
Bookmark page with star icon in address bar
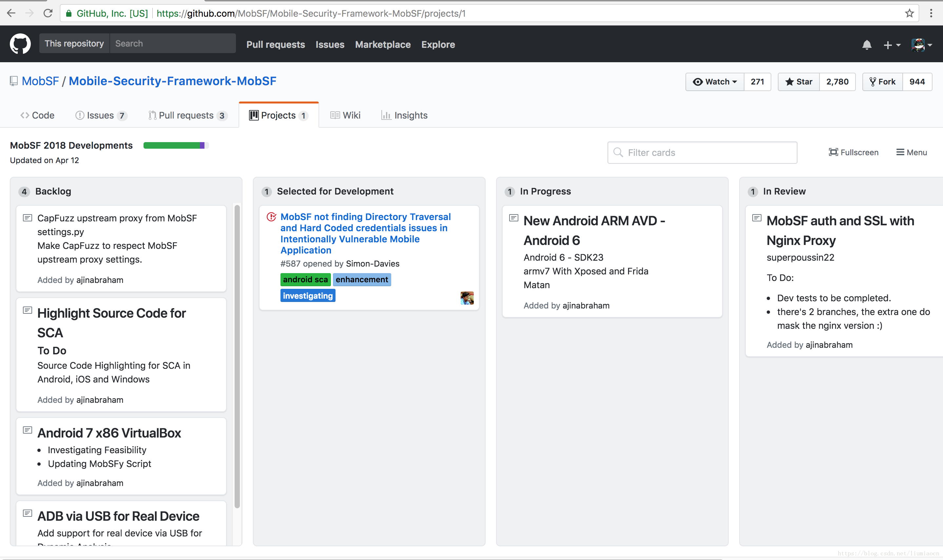click(909, 13)
